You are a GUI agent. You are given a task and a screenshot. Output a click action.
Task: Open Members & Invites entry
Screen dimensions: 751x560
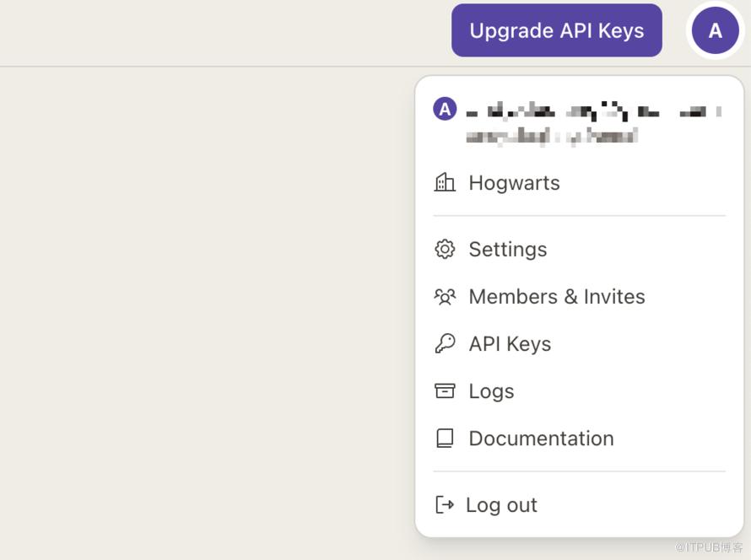tap(557, 297)
